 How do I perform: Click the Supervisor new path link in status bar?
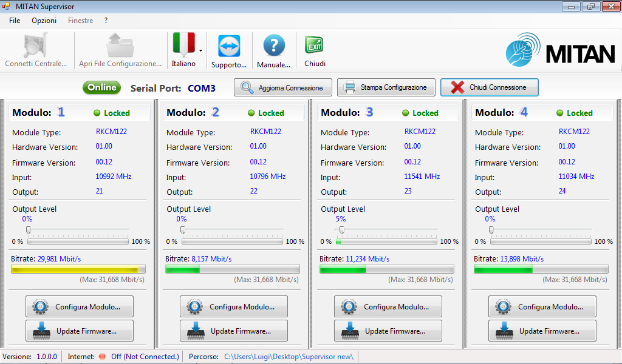[x=289, y=357]
